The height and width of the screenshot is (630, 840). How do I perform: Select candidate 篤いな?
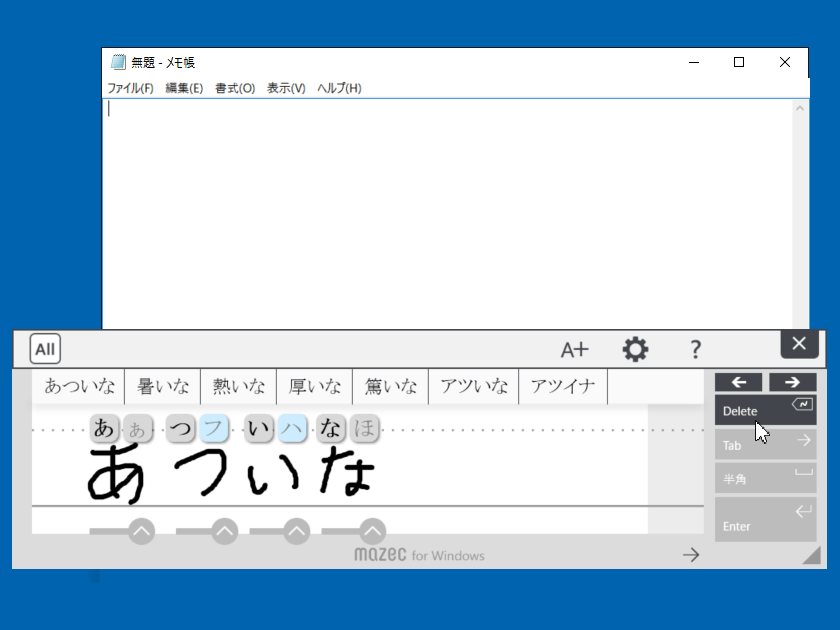point(391,386)
